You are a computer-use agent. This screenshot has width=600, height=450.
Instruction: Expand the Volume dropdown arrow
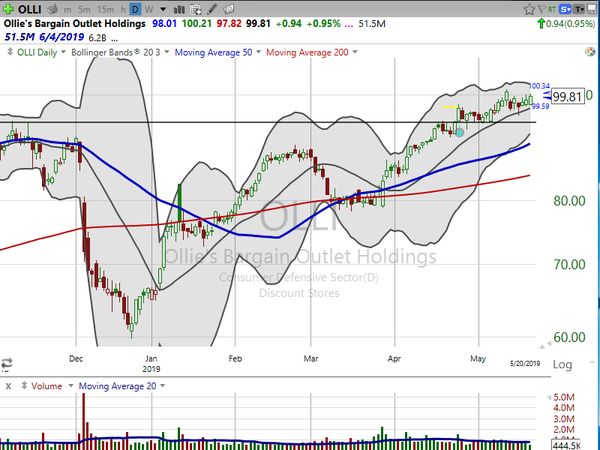click(71, 386)
